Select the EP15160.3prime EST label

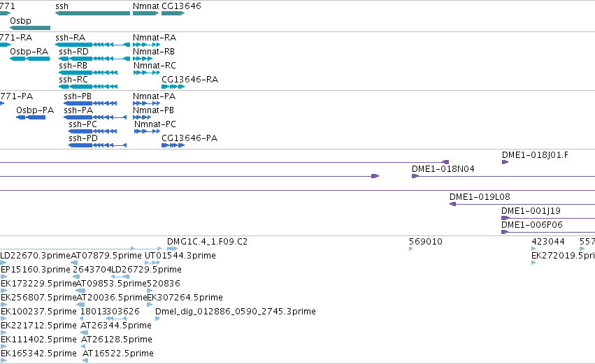[36, 270]
